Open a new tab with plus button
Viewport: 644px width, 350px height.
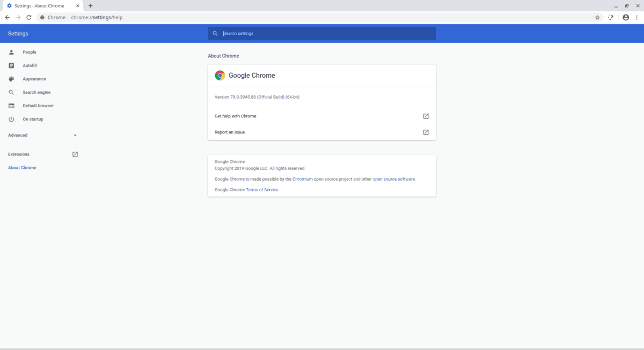90,5
